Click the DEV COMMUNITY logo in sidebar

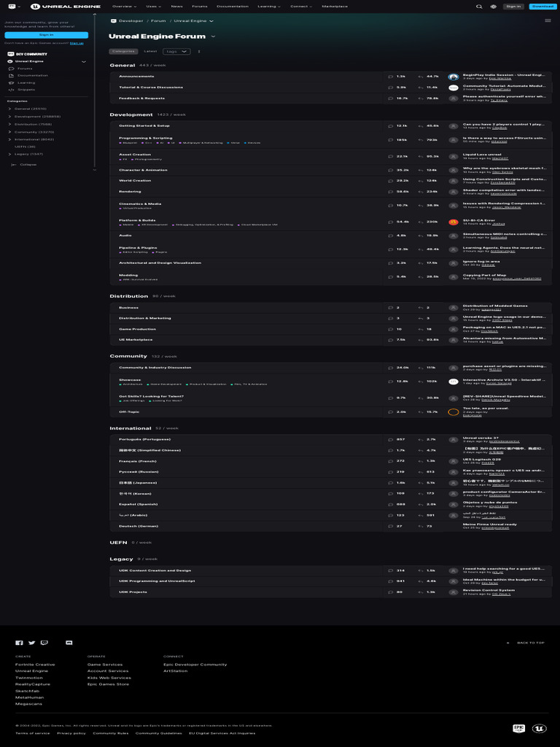27,54
